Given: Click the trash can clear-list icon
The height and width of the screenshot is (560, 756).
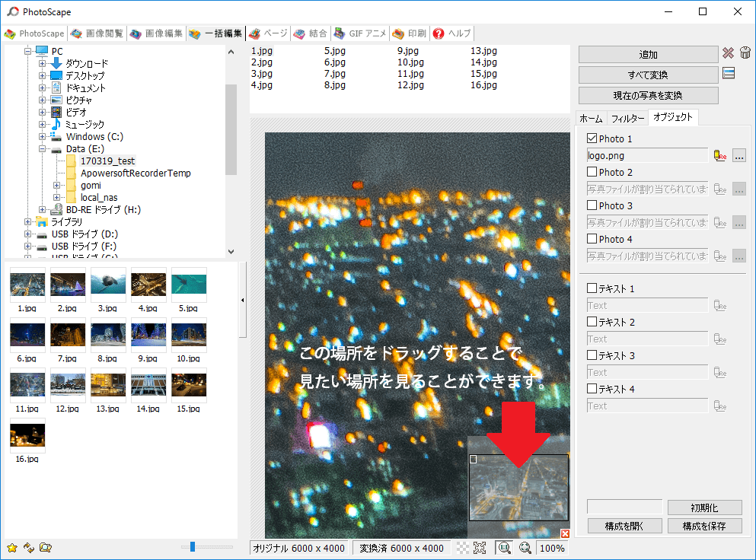Looking at the screenshot, I should pos(745,53).
